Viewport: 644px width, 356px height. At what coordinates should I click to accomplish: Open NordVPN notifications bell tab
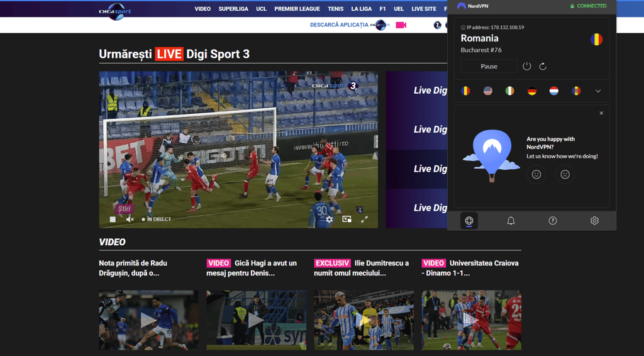coord(511,221)
